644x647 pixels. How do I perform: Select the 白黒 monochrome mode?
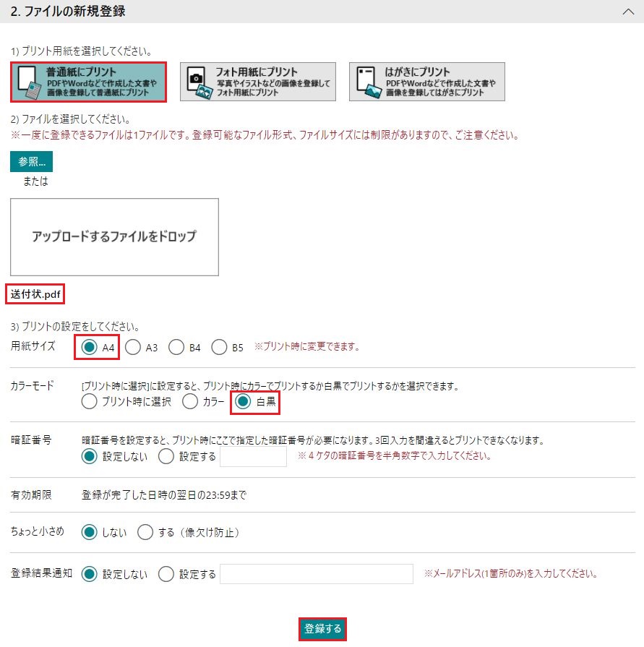coord(244,402)
